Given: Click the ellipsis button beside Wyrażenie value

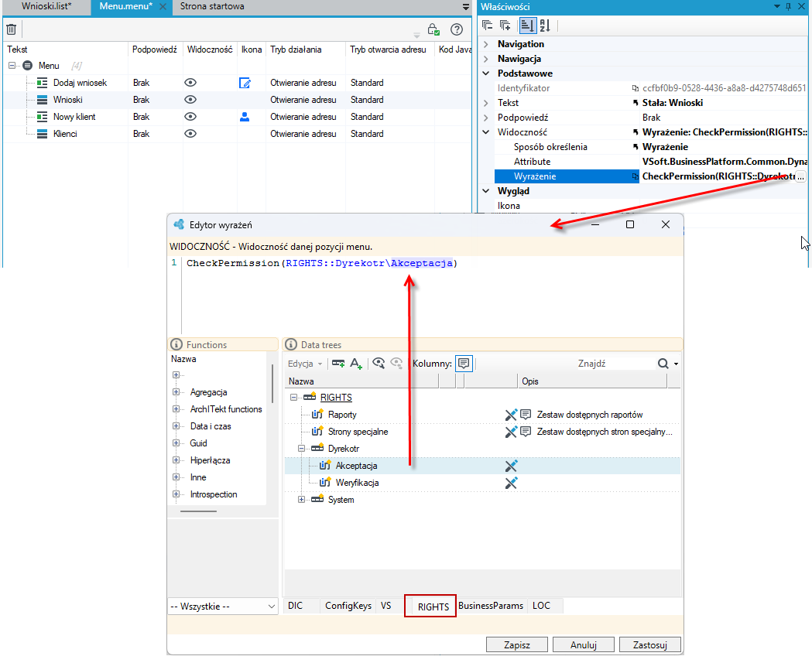Looking at the screenshot, I should (800, 176).
